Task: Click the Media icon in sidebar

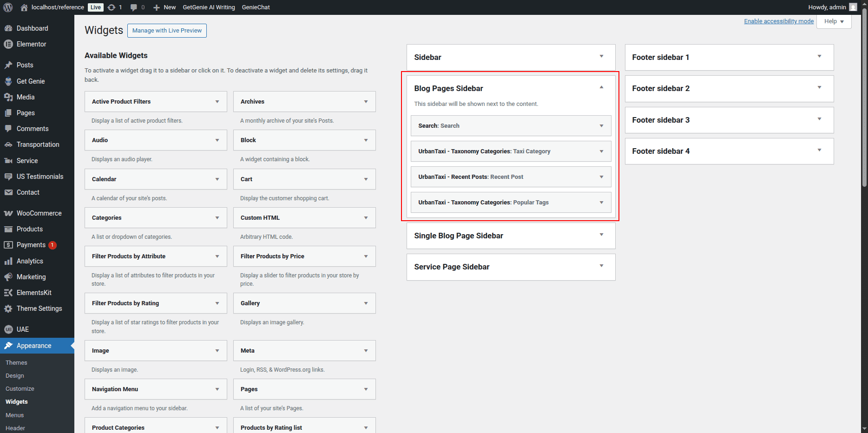Action: [x=8, y=97]
